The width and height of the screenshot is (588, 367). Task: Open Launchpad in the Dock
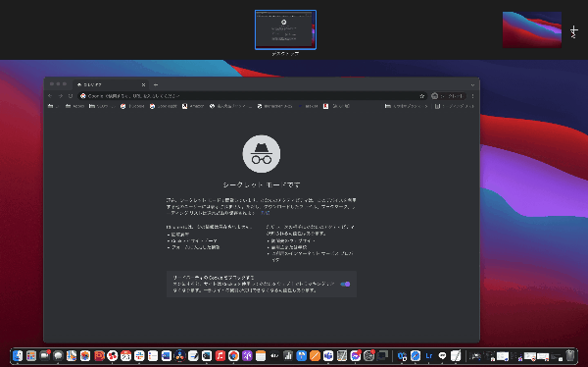coord(31,355)
